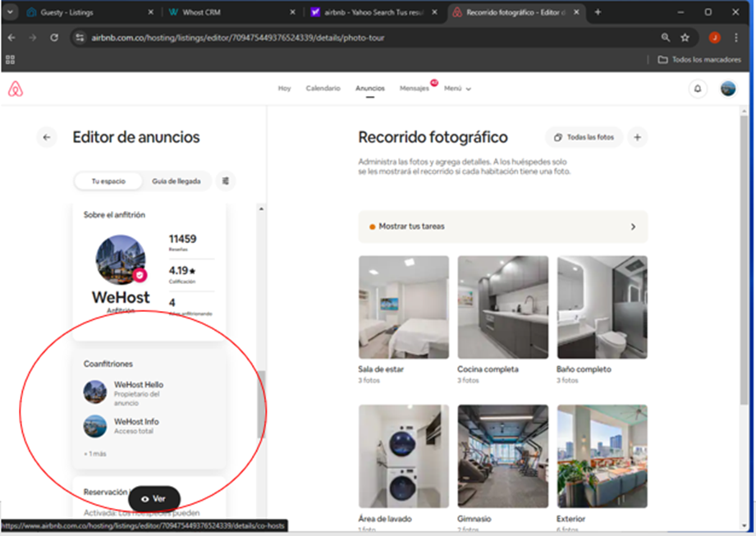Click the 11459 reviews count

click(183, 239)
